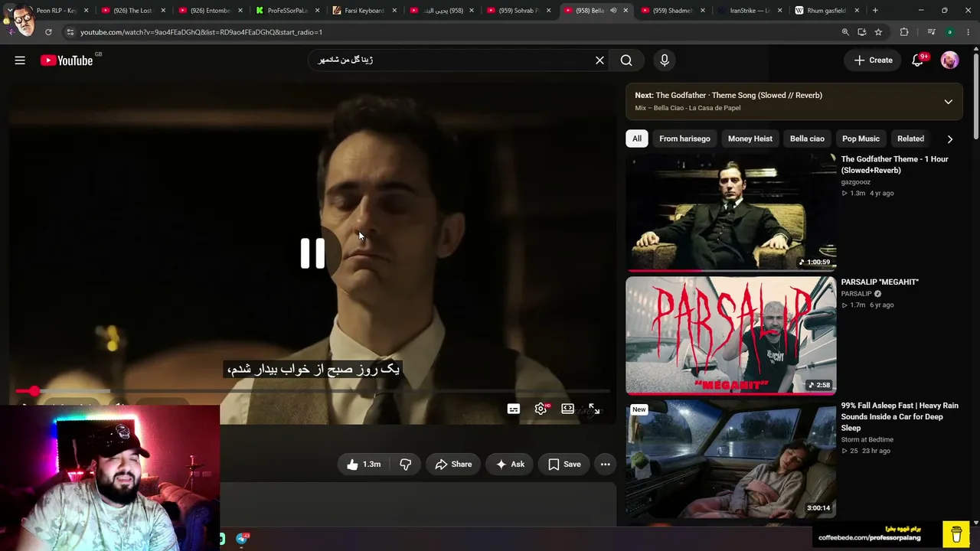The image size is (980, 551).
Task: Focus the browser address bar URL
Action: tap(201, 32)
